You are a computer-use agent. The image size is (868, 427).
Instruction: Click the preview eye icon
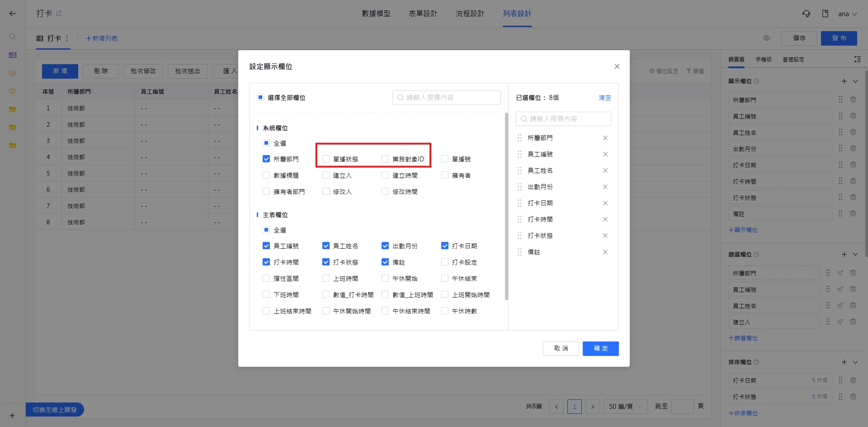pos(767,38)
